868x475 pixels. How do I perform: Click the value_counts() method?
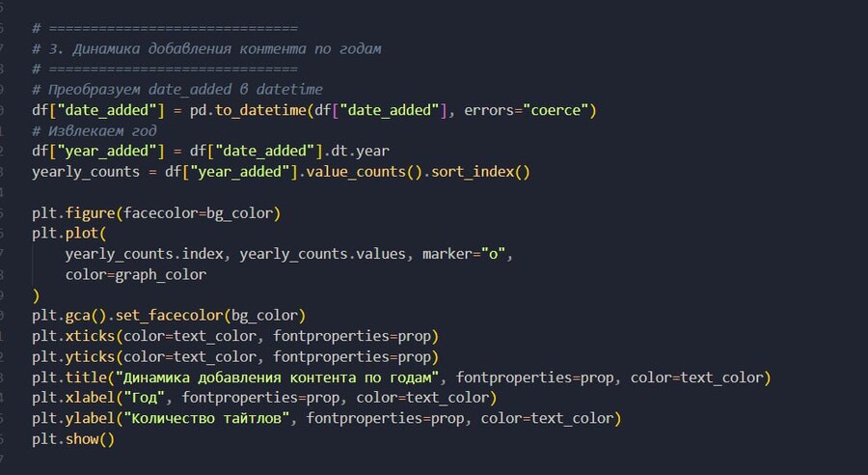pyautogui.click(x=364, y=172)
